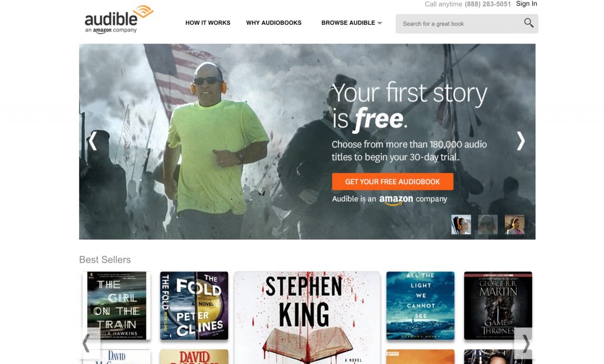Select the third carousel slide thumbnail
Screen dimensions: 604x364
click(514, 225)
